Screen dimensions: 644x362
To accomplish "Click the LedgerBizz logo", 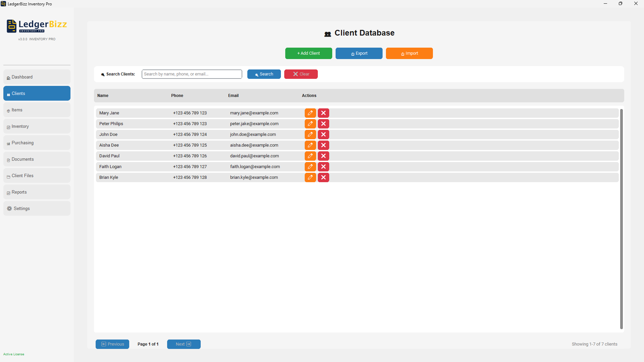I will click(x=37, y=26).
